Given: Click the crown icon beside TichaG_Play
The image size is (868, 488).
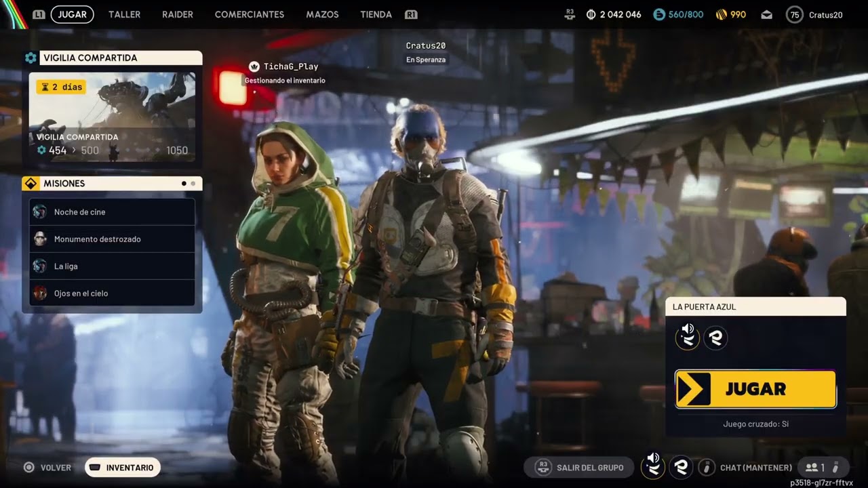Looking at the screenshot, I should (254, 66).
